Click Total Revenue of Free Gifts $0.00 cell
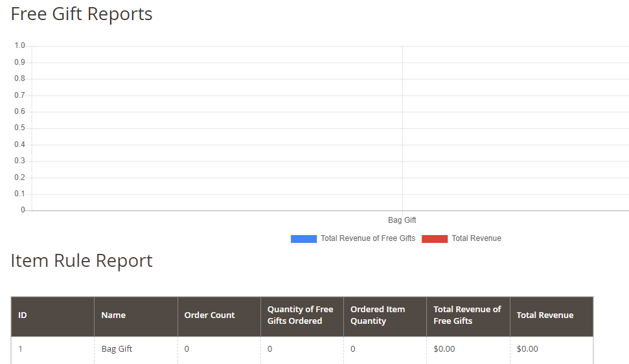 pyautogui.click(x=444, y=349)
